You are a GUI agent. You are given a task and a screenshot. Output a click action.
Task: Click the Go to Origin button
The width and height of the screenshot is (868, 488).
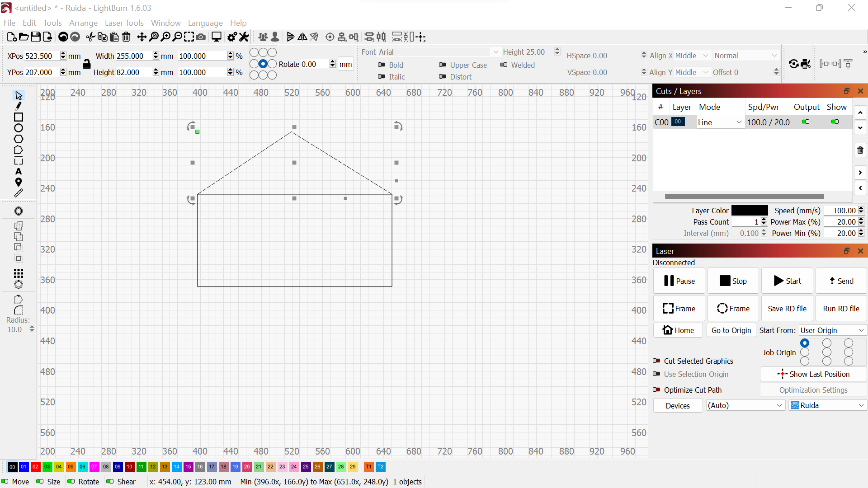731,330
